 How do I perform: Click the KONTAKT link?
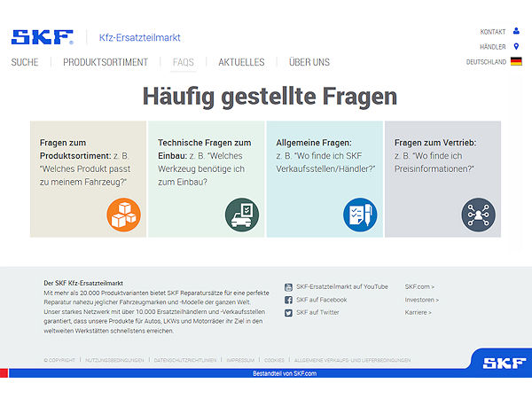(x=493, y=32)
